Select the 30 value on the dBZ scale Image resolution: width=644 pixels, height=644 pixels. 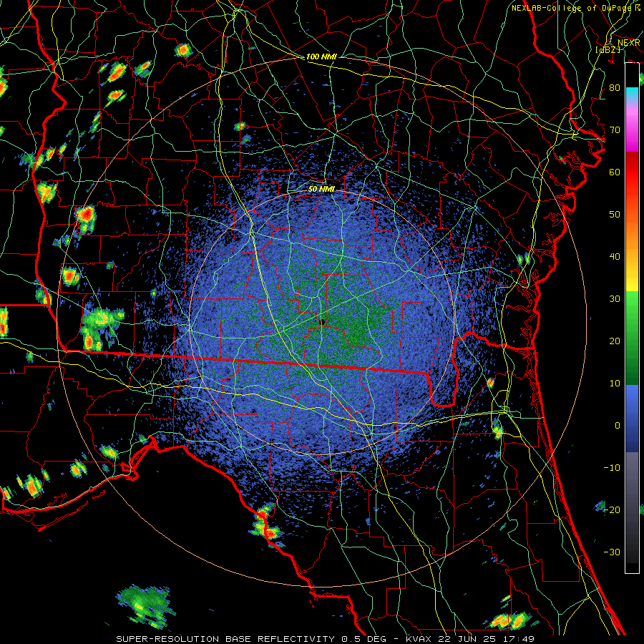pos(615,299)
